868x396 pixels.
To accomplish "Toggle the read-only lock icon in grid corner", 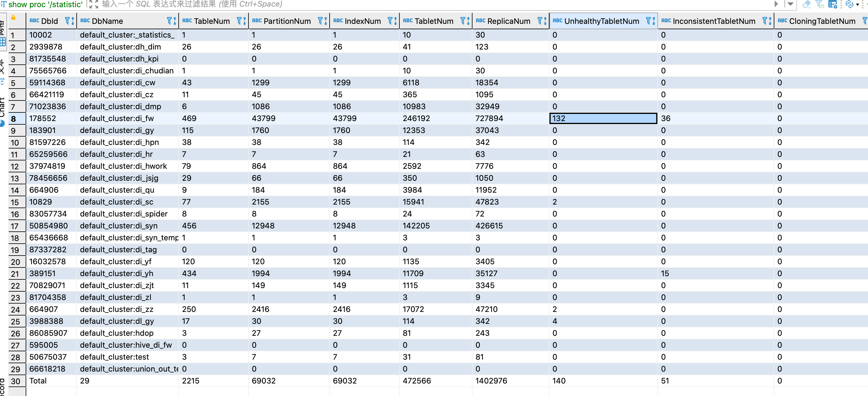I will coord(13,18).
